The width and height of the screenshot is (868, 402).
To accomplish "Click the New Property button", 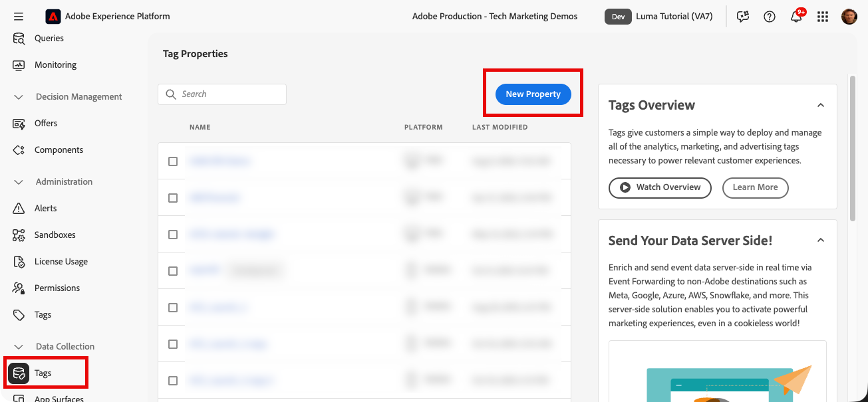I will pos(533,94).
